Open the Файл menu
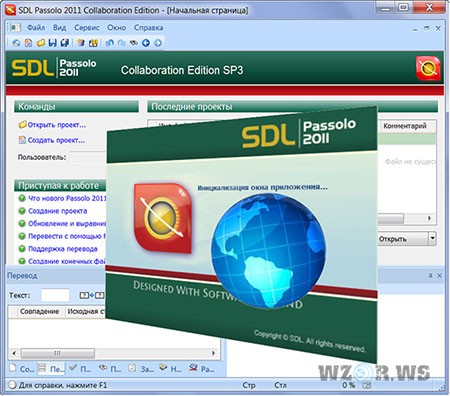The image size is (450, 396). (36, 28)
